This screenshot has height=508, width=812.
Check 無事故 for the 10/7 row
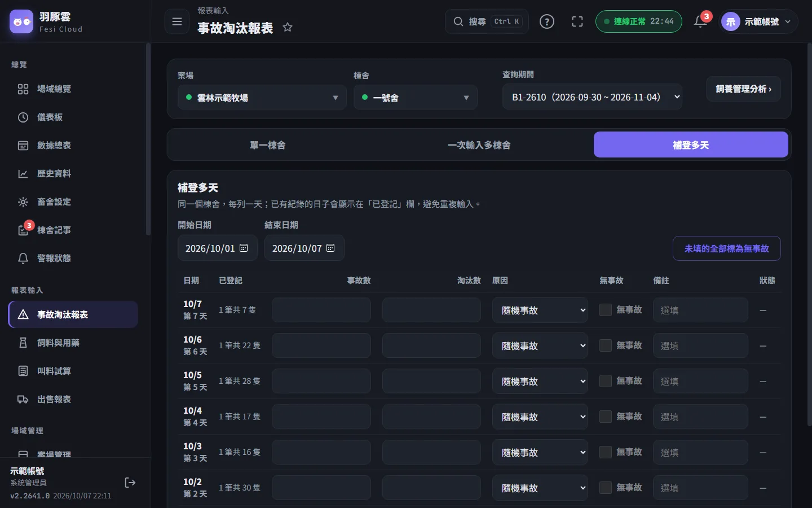[606, 310]
